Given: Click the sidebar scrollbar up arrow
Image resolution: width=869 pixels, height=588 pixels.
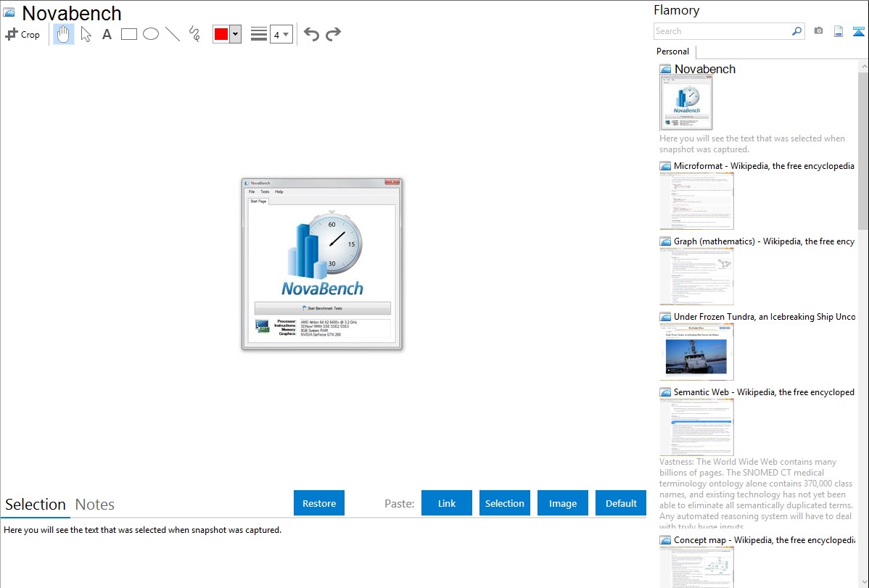Looking at the screenshot, I should pyautogui.click(x=863, y=66).
